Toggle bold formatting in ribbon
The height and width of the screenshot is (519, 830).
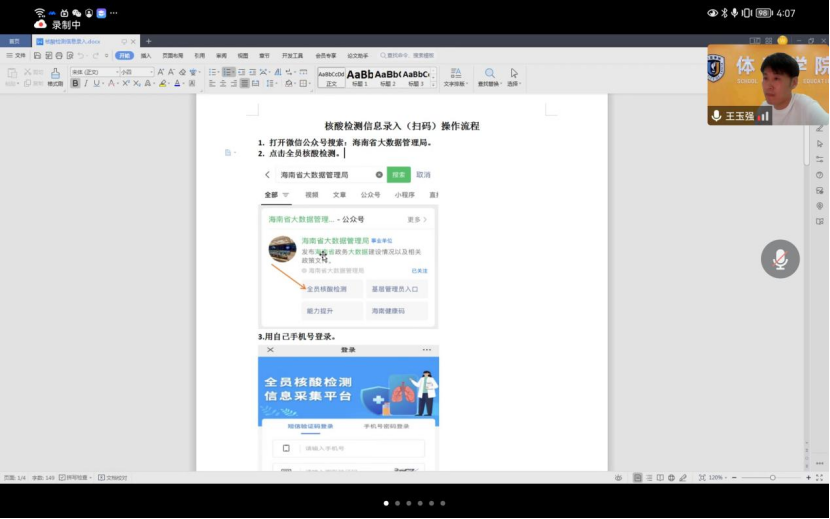point(76,84)
